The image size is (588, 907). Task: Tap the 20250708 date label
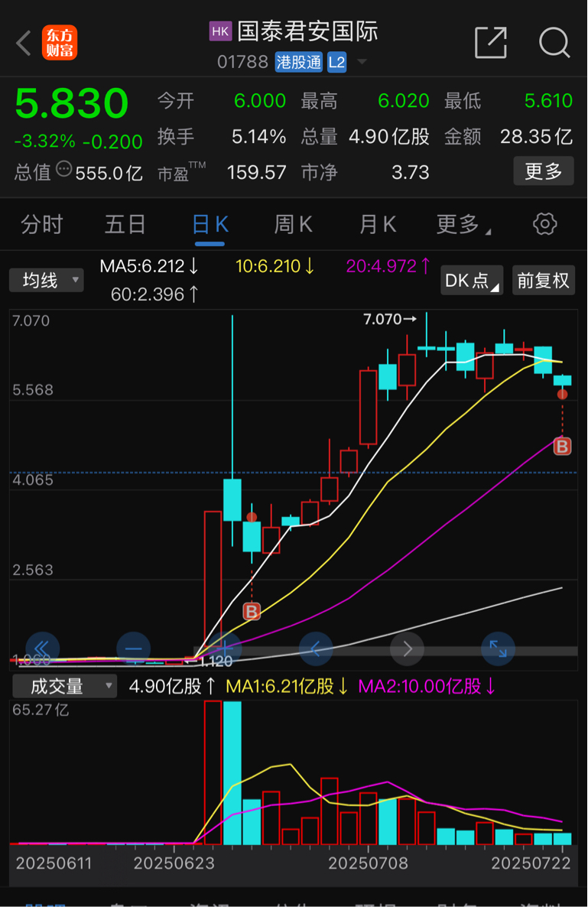369,863
